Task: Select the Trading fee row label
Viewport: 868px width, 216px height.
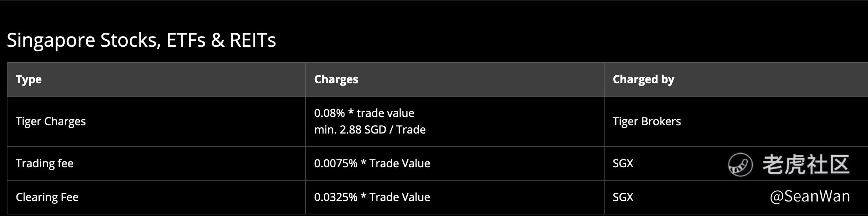Action: (x=44, y=163)
